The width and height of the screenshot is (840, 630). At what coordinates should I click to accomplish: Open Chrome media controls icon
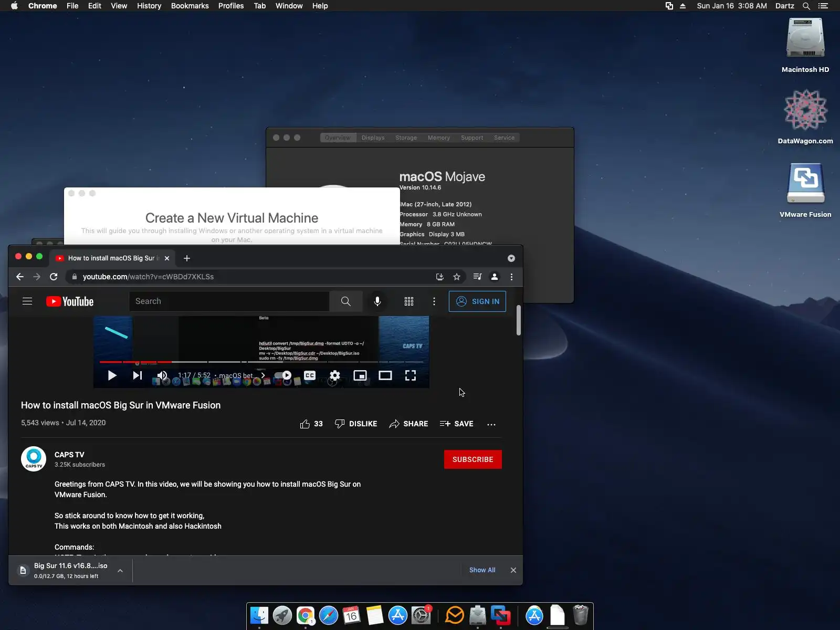point(477,277)
